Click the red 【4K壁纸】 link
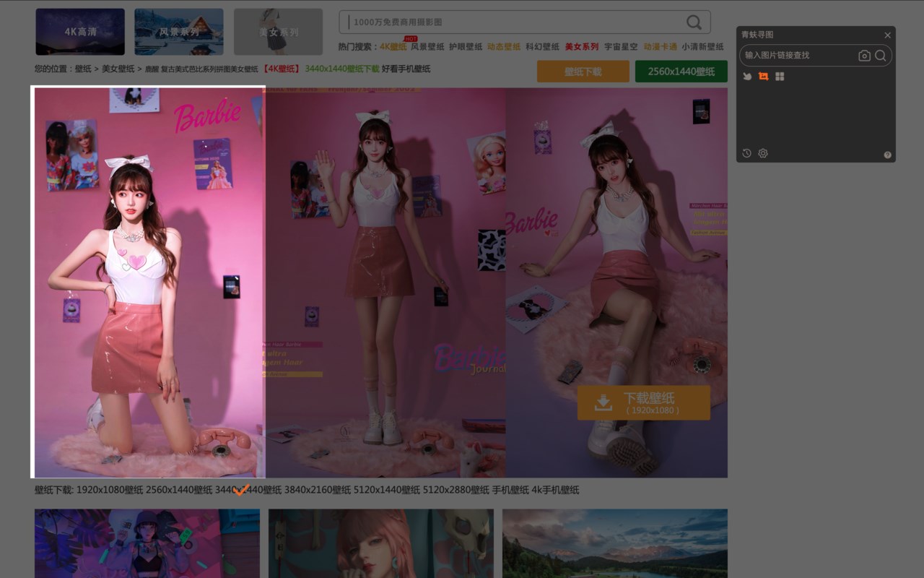This screenshot has height=578, width=924. tap(282, 69)
